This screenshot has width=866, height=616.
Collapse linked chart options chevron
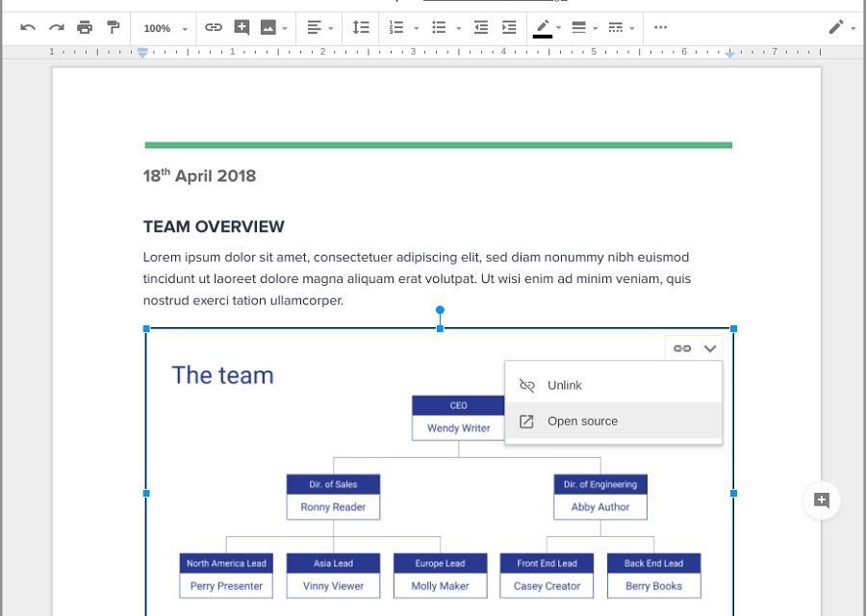(x=710, y=348)
